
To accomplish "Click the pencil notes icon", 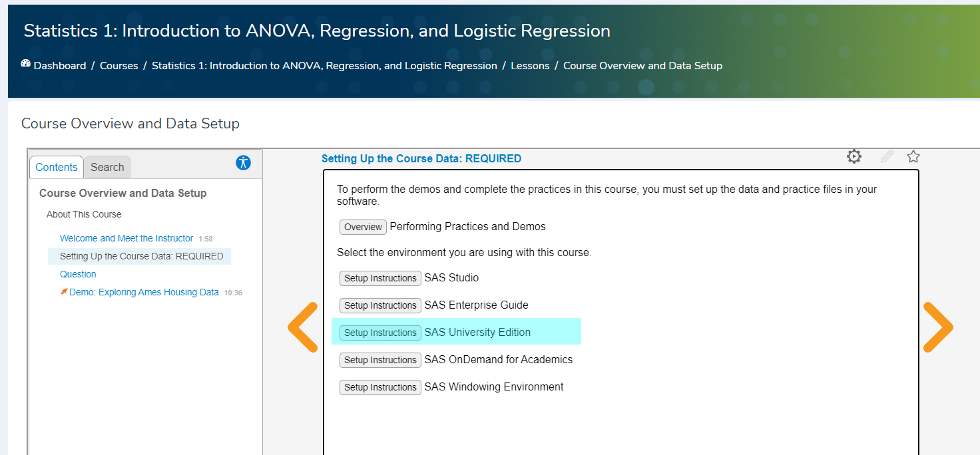I will [x=887, y=156].
